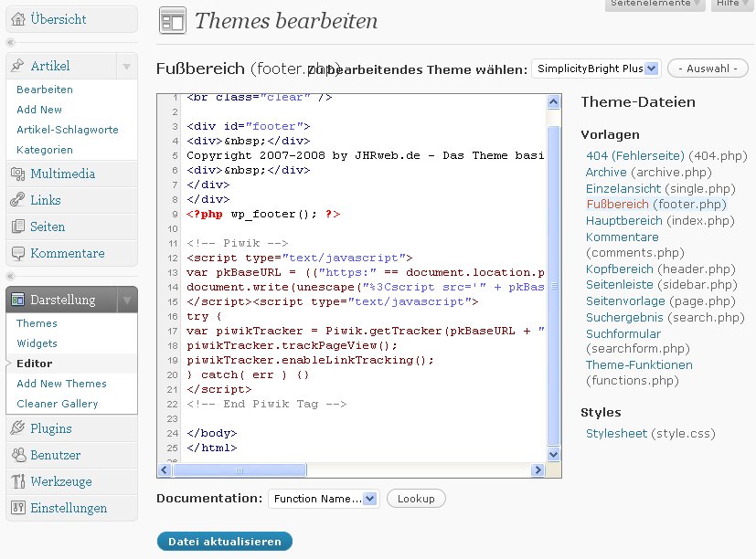The height and width of the screenshot is (559, 756).
Task: Click the Einstellungen settings icon
Action: pos(18,508)
